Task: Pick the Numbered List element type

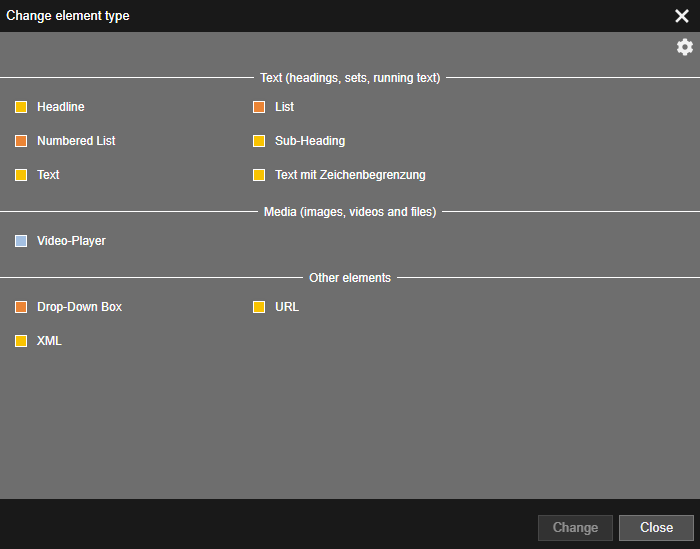Action: pyautogui.click(x=76, y=141)
